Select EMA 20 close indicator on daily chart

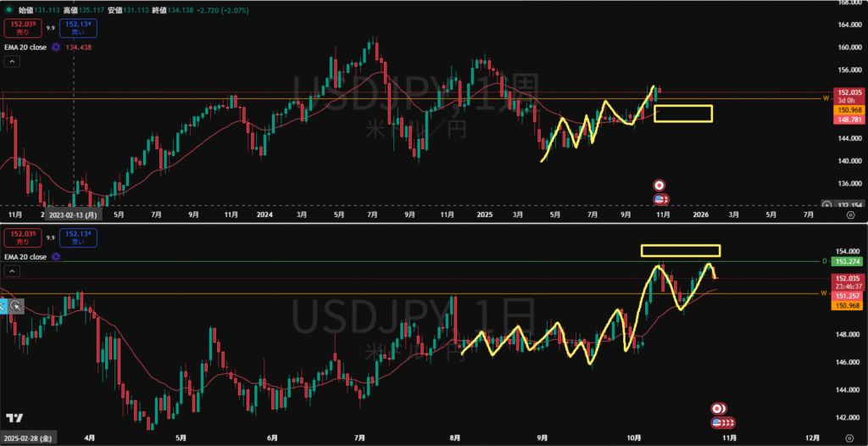[26, 257]
